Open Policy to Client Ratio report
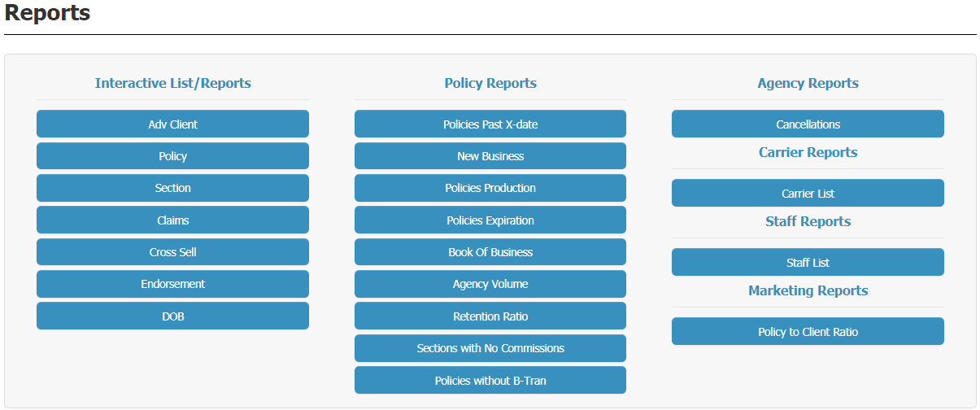The image size is (980, 410). coord(808,332)
